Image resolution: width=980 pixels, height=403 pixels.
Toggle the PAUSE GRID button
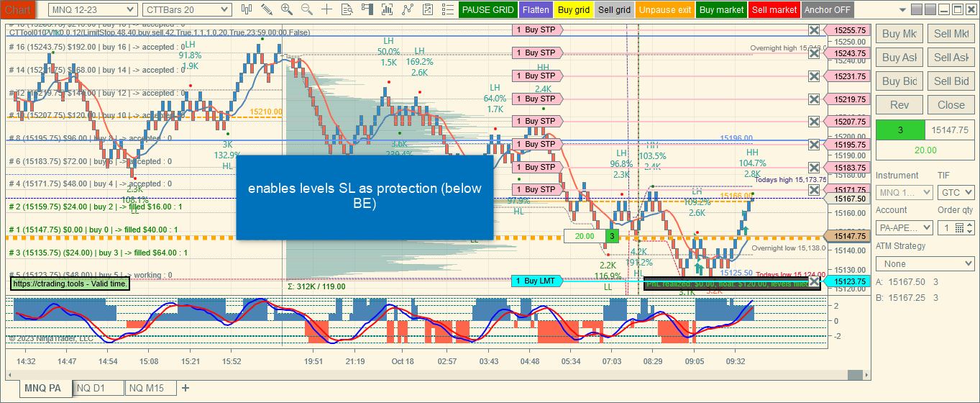tap(487, 10)
